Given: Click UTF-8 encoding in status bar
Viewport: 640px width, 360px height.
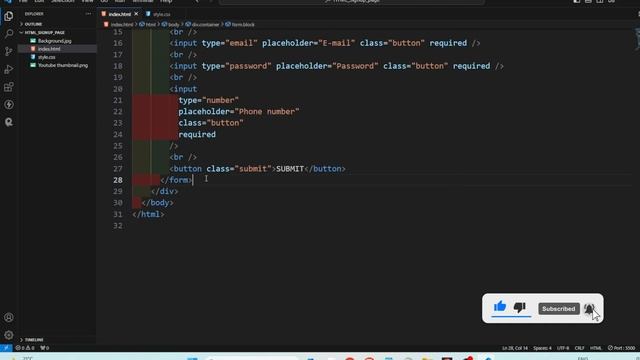Looking at the screenshot, I should coord(563,348).
